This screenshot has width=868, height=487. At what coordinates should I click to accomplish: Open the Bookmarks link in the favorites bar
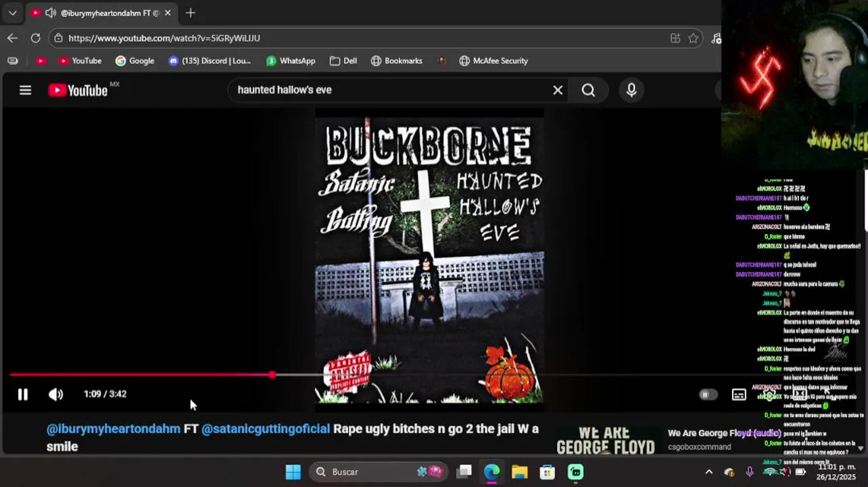(397, 61)
